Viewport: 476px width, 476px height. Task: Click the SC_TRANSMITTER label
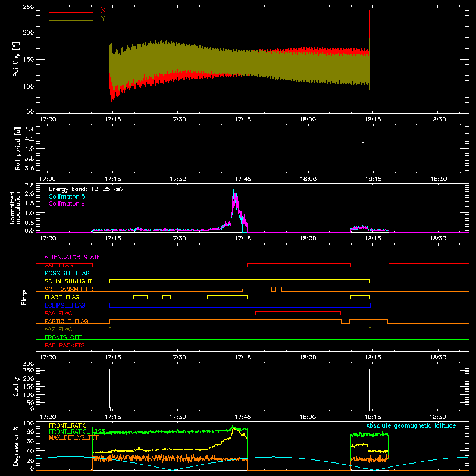point(68,289)
